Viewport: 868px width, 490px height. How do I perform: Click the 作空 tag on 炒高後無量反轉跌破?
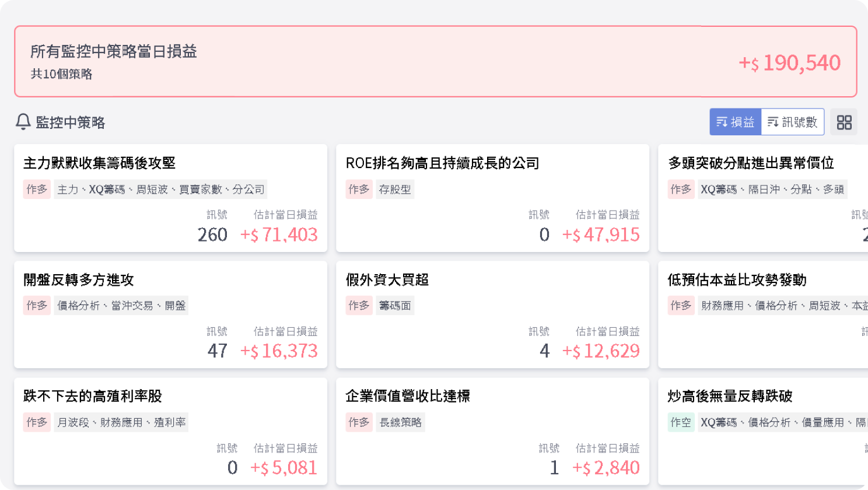[681, 422]
